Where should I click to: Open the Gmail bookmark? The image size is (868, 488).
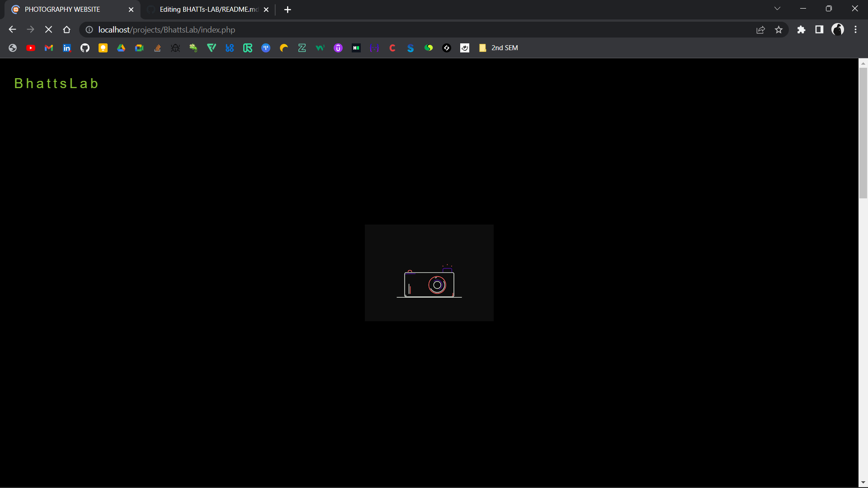click(49, 48)
